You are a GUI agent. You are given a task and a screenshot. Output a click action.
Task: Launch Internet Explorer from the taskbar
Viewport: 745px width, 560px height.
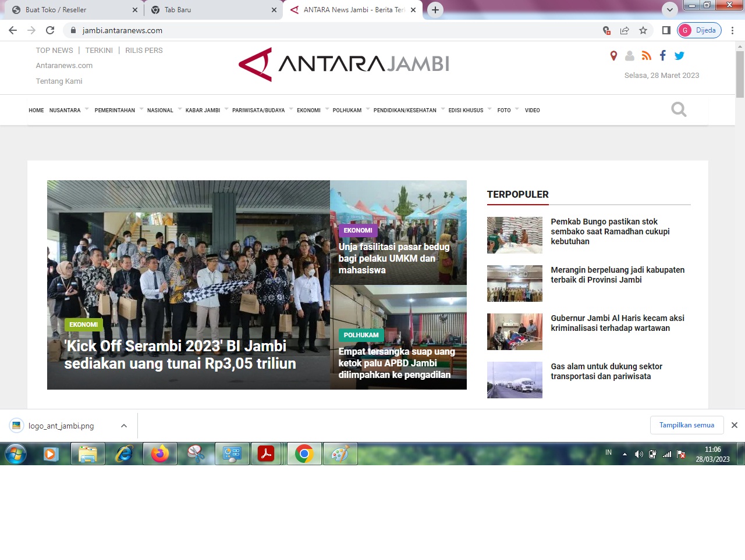(124, 454)
